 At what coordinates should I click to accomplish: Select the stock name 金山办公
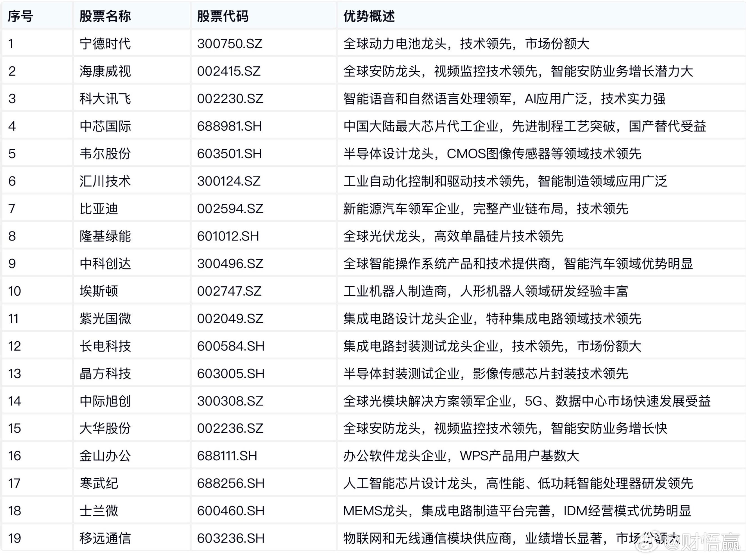(x=105, y=456)
